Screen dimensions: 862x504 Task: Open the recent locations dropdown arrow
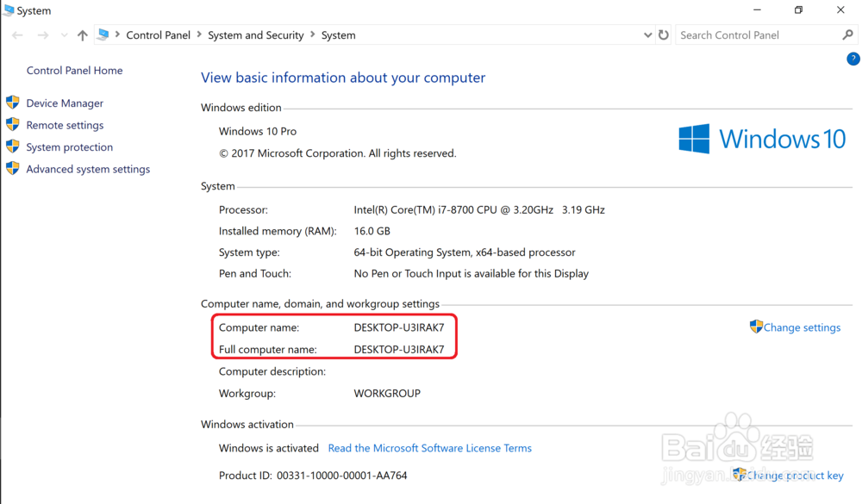click(64, 36)
